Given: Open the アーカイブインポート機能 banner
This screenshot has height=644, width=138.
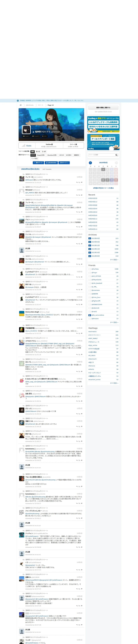Looking at the screenshot, I should pos(103,142).
